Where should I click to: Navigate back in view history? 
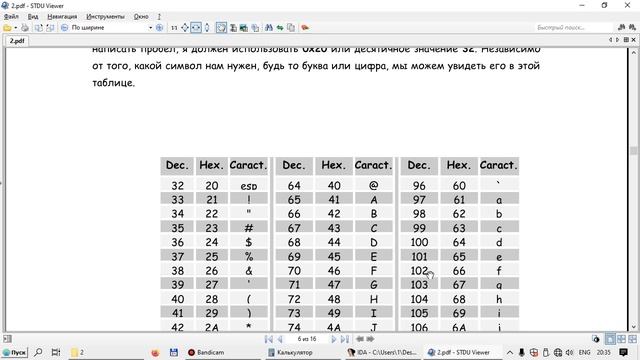[360, 339]
